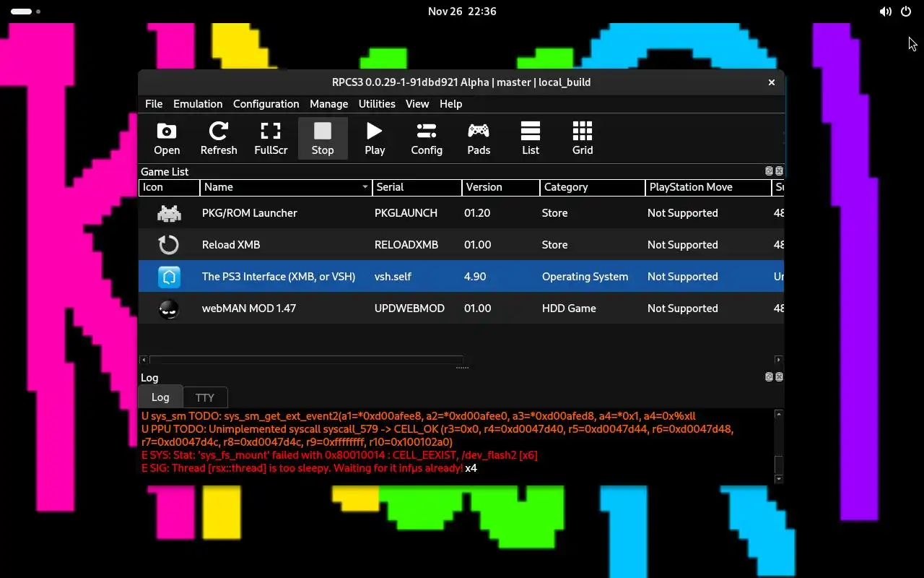
Task: Click the Reload XMB icon
Action: tap(169, 245)
